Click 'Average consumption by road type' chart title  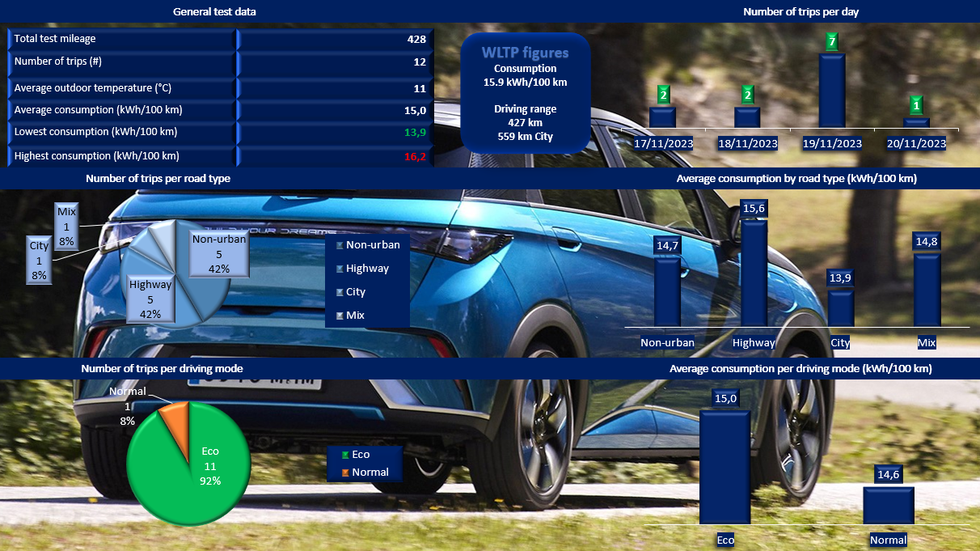(x=796, y=178)
